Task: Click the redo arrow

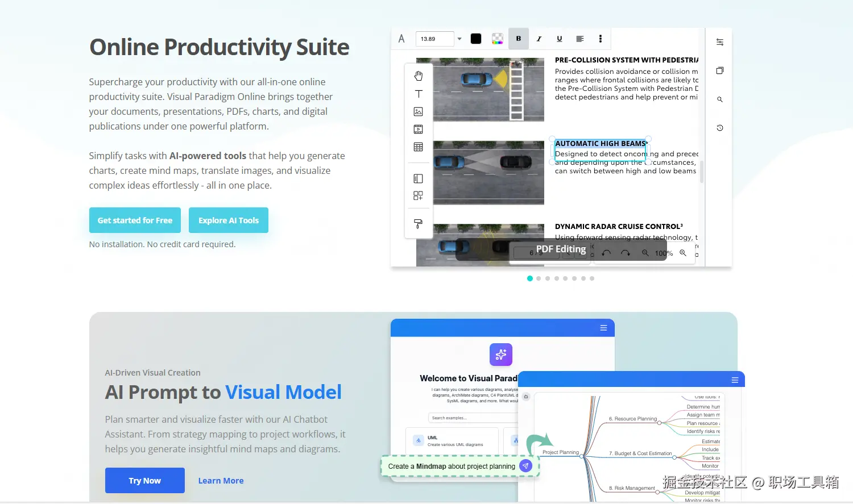Action: pos(626,253)
